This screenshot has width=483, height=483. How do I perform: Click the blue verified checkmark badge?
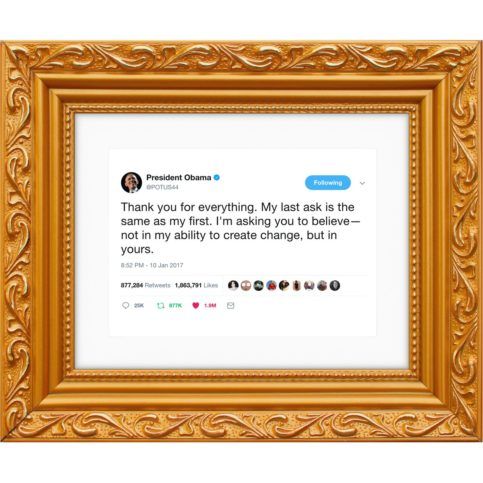coord(217,177)
